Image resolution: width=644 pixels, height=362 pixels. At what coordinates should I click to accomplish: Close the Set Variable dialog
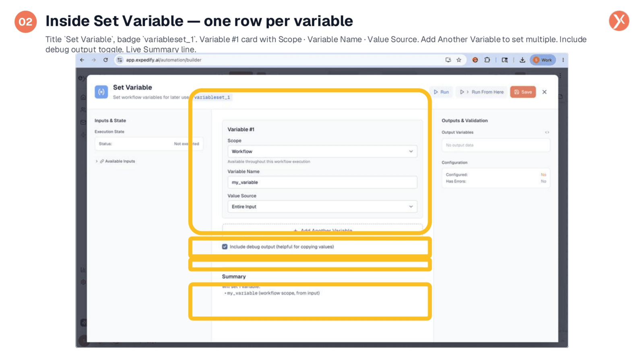545,92
